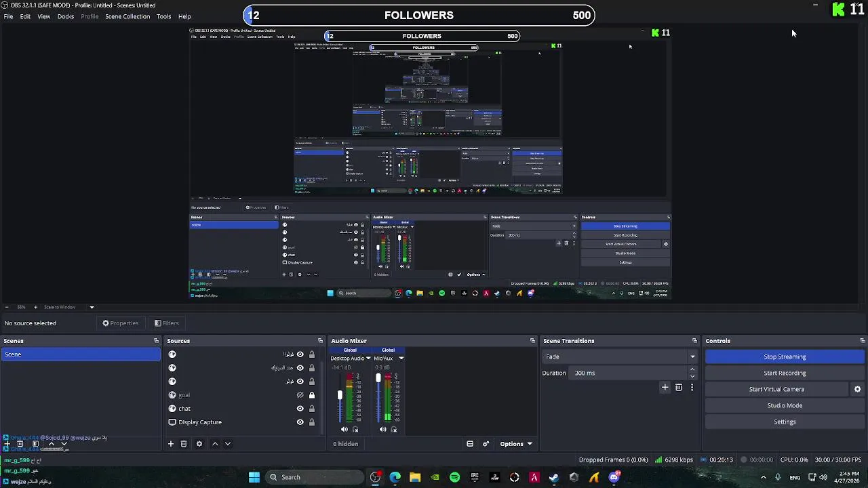Screen dimensions: 868x488
Task: Toggle lock on the chat source
Action: click(x=312, y=409)
